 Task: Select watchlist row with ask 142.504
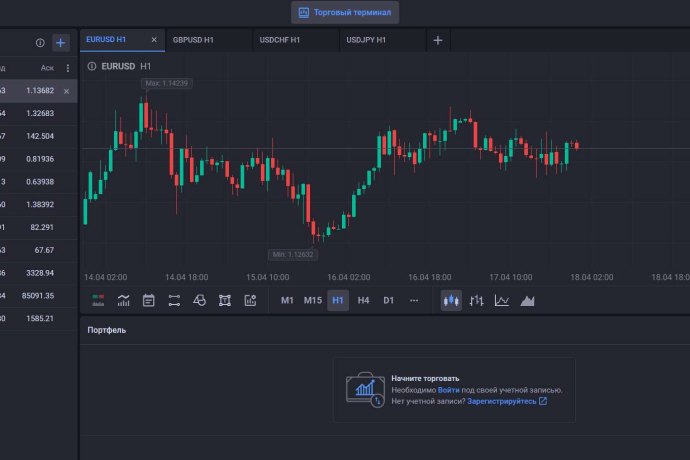39,136
